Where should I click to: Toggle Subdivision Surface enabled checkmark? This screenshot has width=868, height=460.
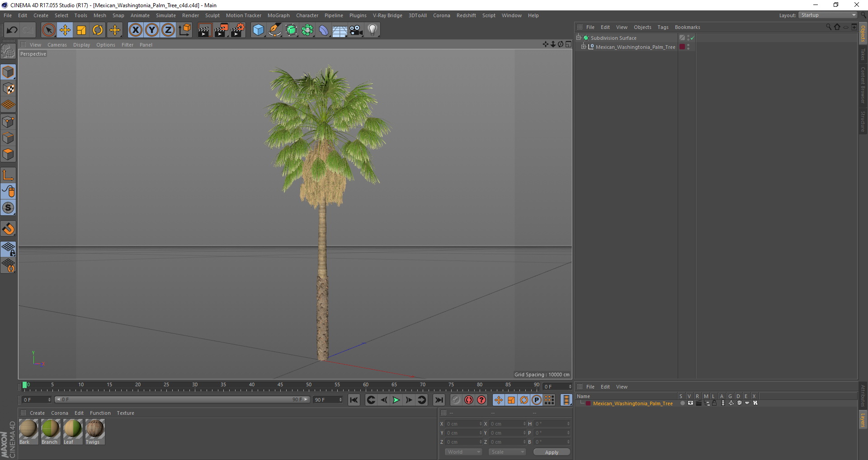[692, 38]
